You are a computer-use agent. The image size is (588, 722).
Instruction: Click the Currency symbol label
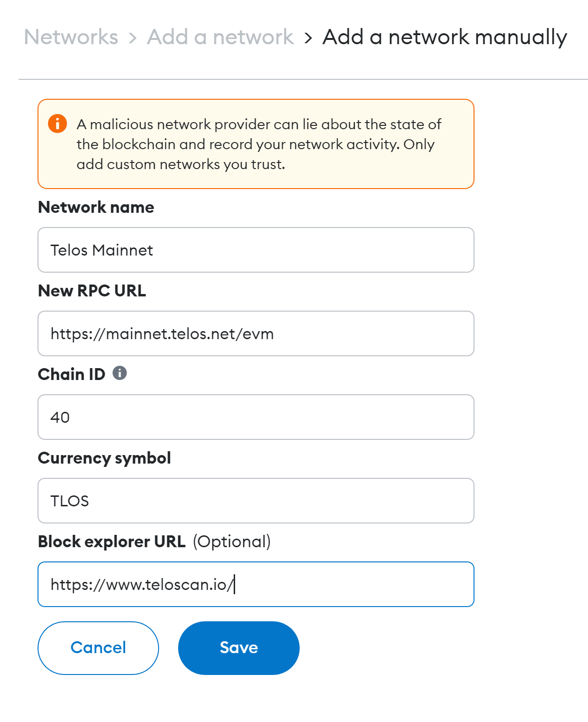click(x=104, y=458)
